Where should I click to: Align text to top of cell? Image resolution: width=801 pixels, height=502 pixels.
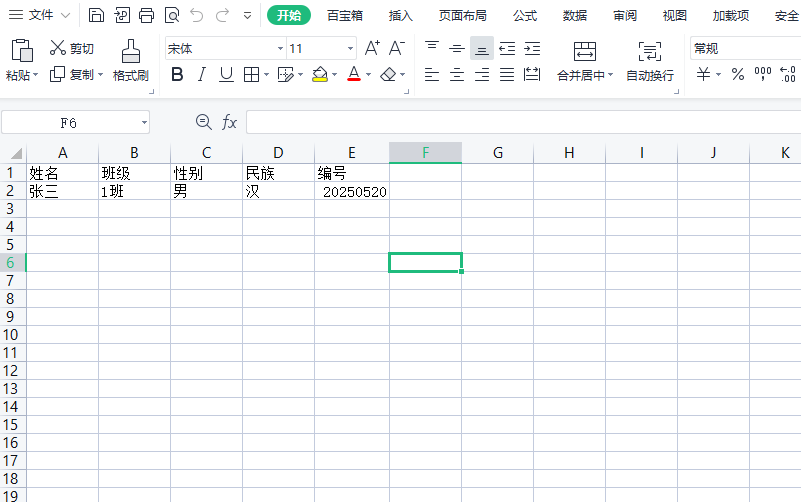(432, 48)
